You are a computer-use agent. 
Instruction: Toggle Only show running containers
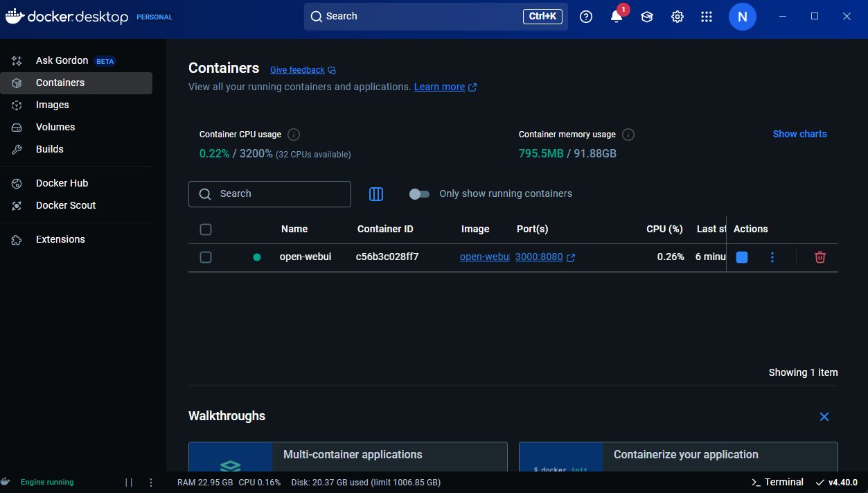(x=419, y=194)
